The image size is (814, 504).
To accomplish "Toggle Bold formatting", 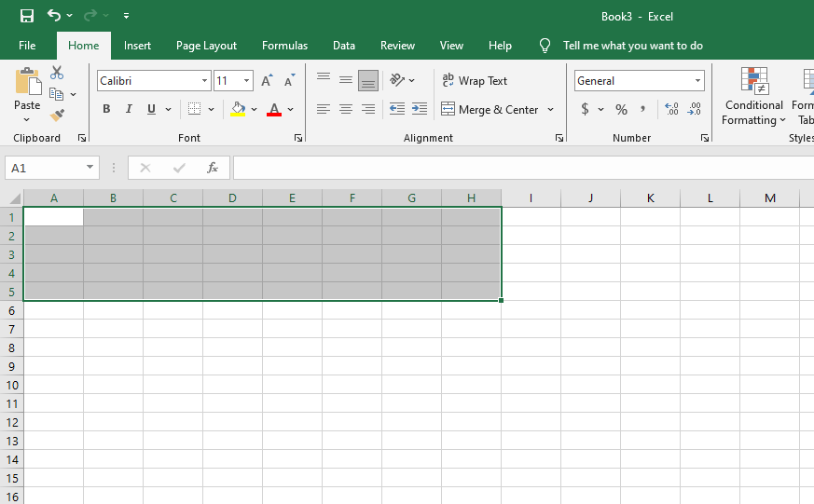I will (x=106, y=109).
